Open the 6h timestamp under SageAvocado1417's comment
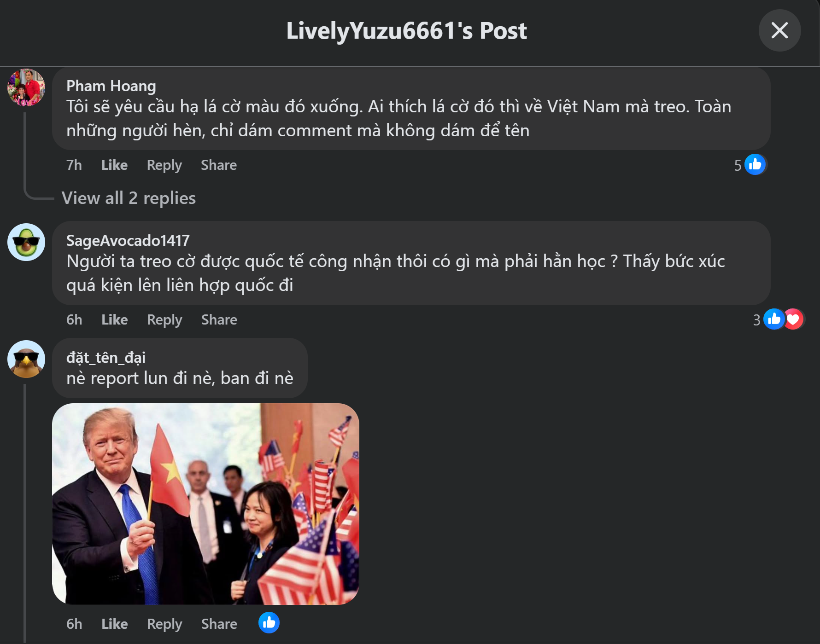The height and width of the screenshot is (644, 820). [74, 319]
